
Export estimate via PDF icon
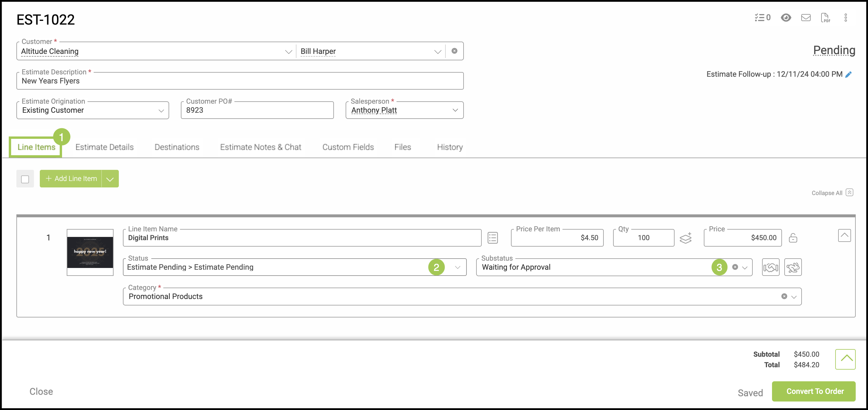825,18
